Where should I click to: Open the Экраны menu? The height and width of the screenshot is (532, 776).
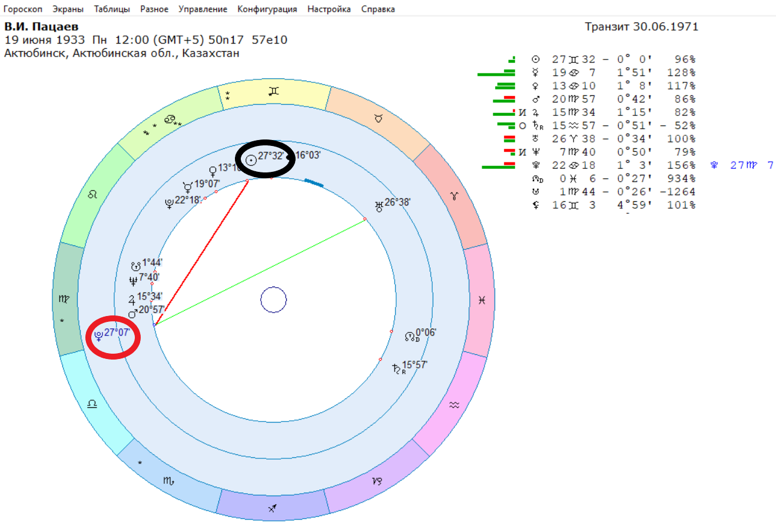[68, 9]
